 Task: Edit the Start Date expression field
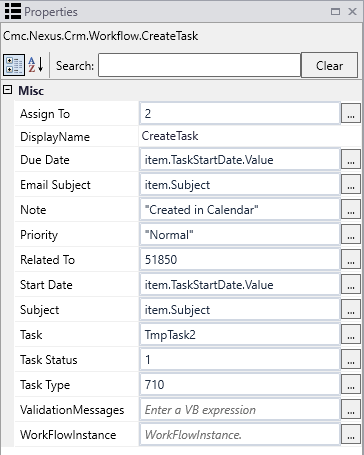tap(240, 285)
